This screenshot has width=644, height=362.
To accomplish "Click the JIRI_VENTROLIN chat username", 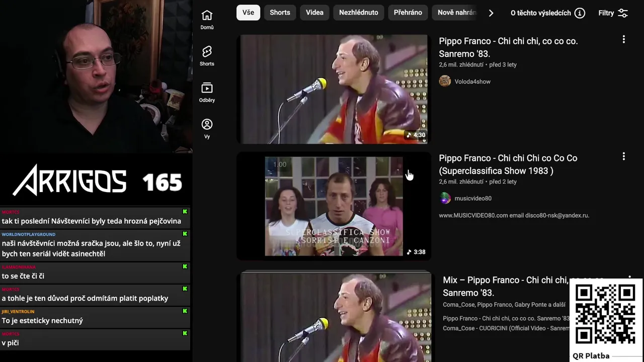I will pyautogui.click(x=18, y=312).
